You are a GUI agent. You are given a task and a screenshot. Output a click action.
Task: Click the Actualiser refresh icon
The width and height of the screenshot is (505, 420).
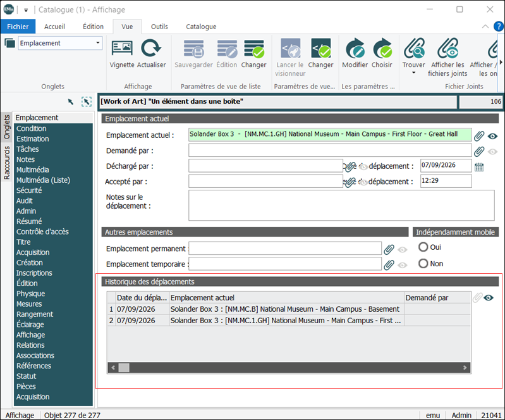tap(150, 48)
